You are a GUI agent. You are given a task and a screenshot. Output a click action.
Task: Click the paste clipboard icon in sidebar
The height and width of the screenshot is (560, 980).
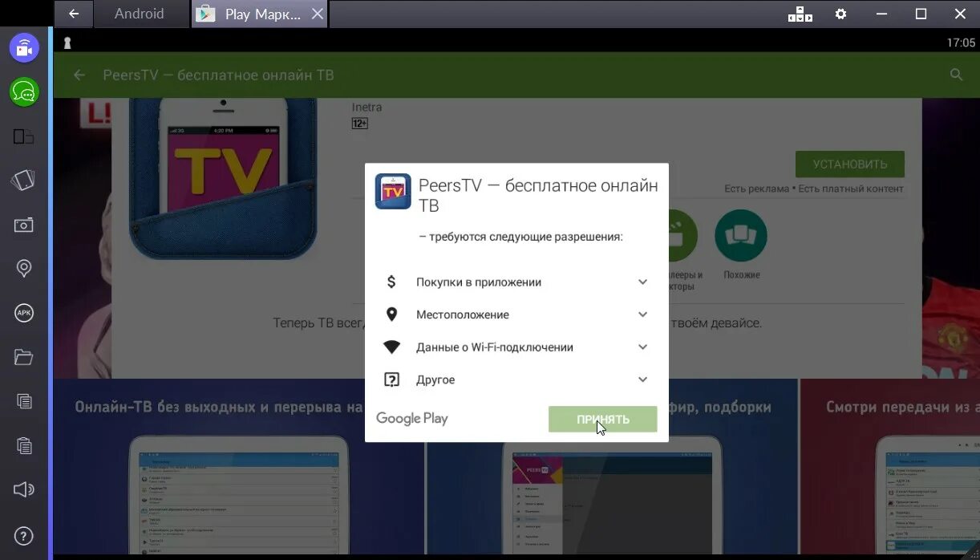(24, 445)
